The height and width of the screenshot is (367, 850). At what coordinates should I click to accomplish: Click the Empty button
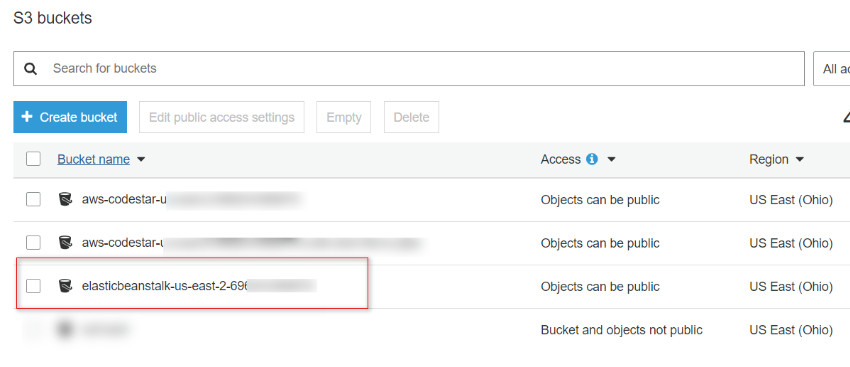(344, 117)
